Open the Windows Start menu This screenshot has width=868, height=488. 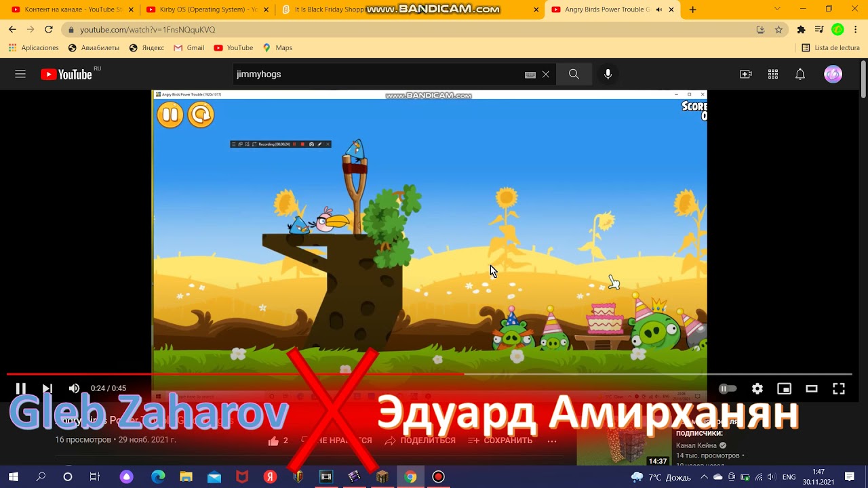(13, 477)
